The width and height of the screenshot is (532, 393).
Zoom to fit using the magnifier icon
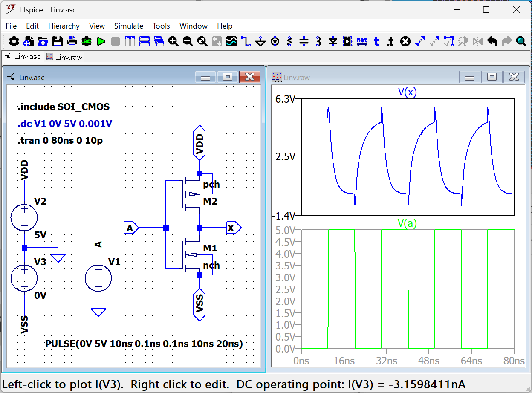(202, 41)
